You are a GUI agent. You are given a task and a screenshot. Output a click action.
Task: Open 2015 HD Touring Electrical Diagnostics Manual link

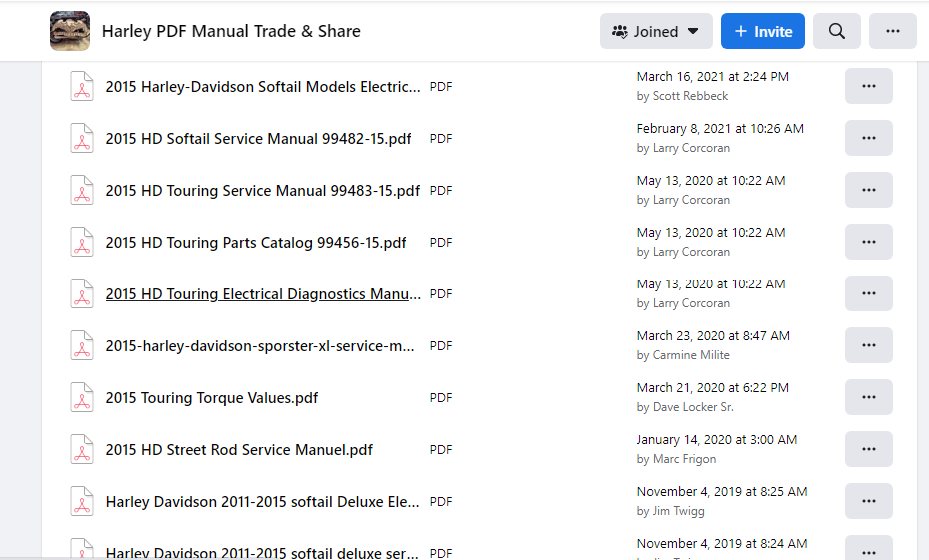click(263, 294)
